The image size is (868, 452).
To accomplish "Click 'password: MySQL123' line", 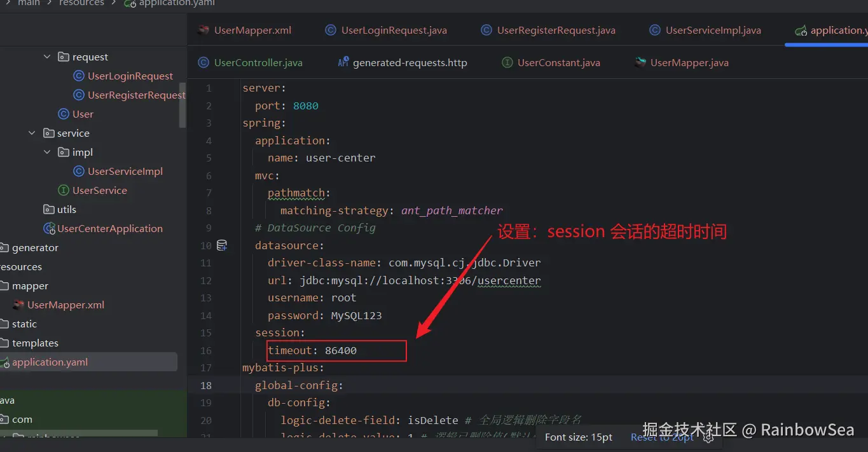I will [325, 315].
